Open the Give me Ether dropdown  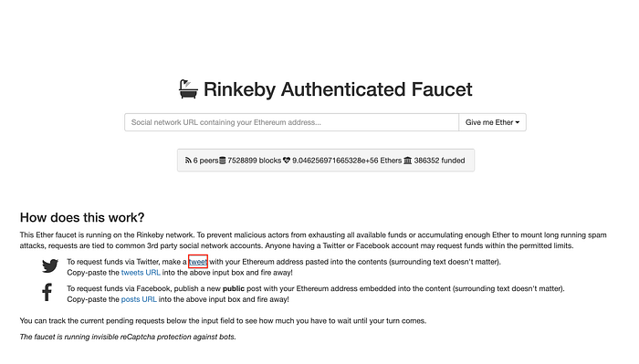click(492, 122)
